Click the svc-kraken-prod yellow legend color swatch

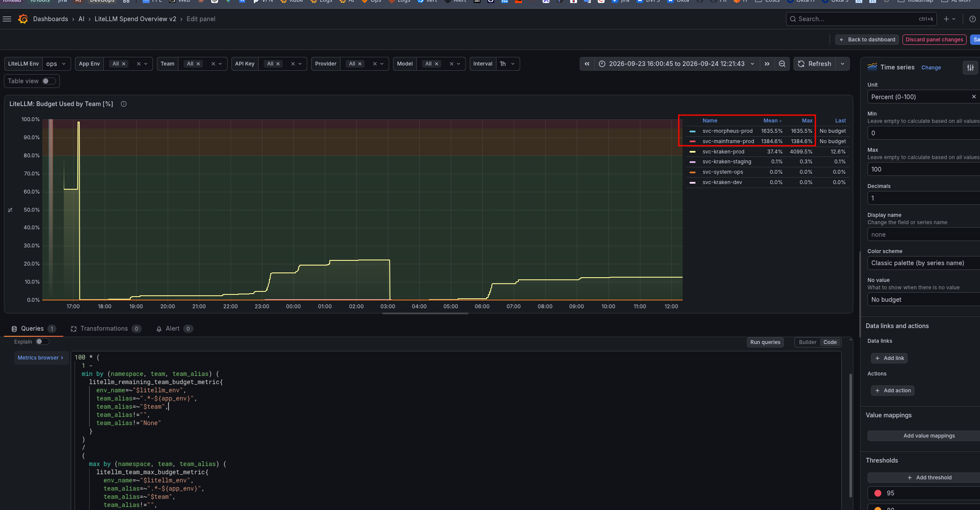[692, 152]
